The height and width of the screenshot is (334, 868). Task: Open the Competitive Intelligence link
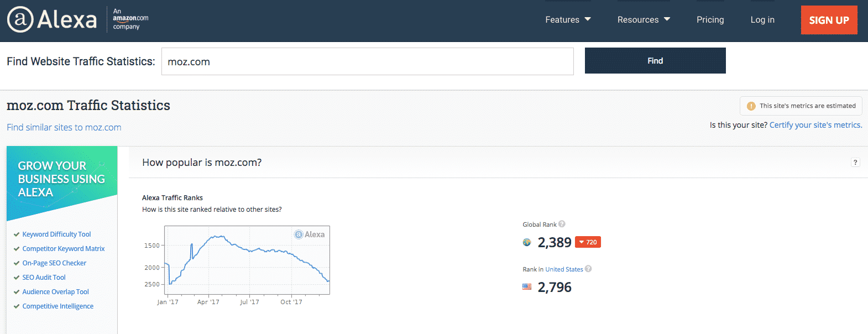58,306
